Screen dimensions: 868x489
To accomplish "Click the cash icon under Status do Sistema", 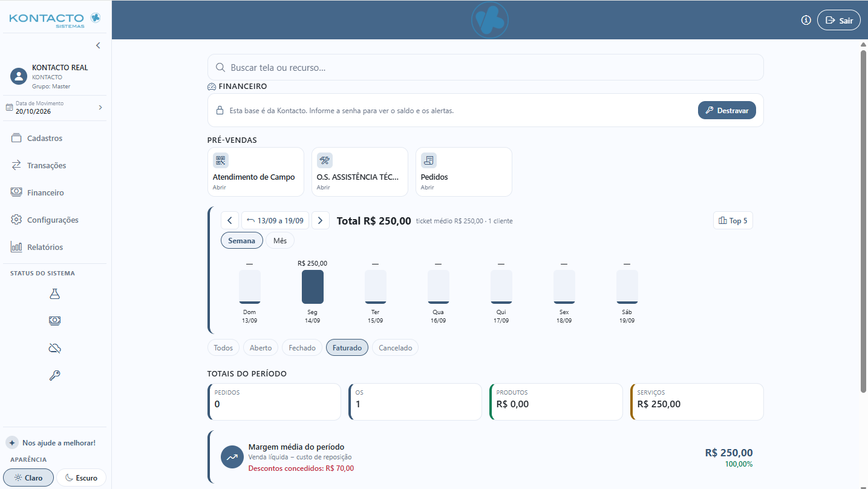I will [x=55, y=320].
